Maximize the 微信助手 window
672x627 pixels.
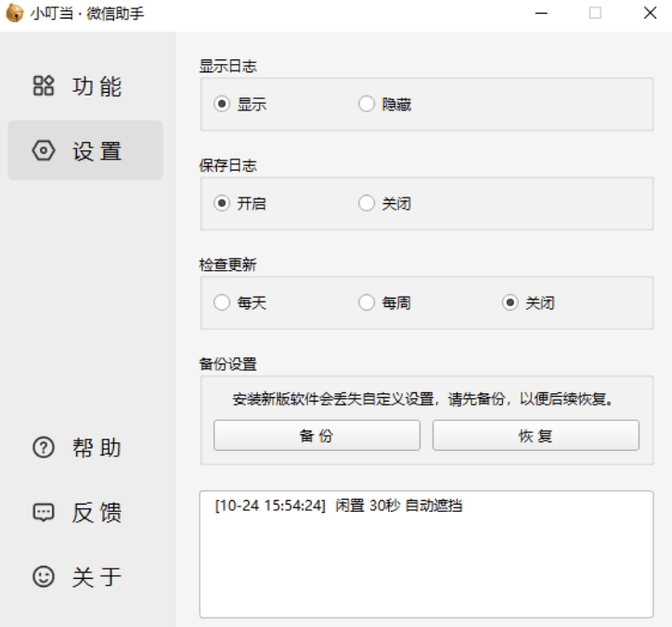[x=595, y=13]
